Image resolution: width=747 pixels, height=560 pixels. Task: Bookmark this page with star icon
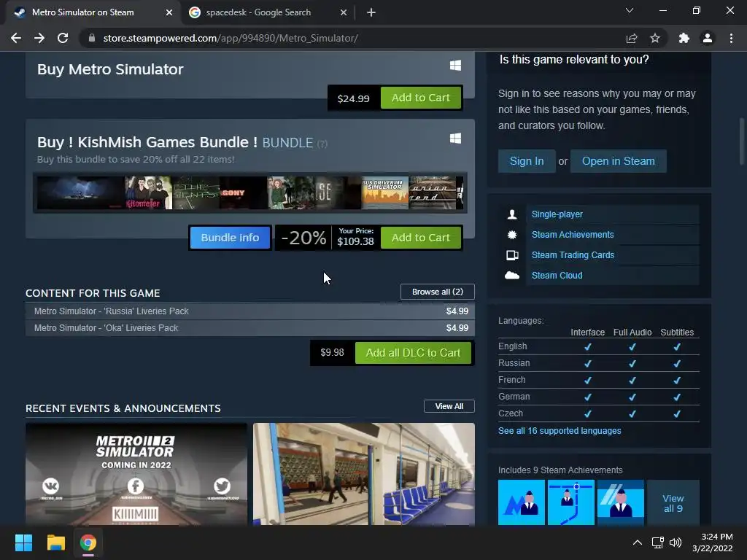pyautogui.click(x=655, y=38)
